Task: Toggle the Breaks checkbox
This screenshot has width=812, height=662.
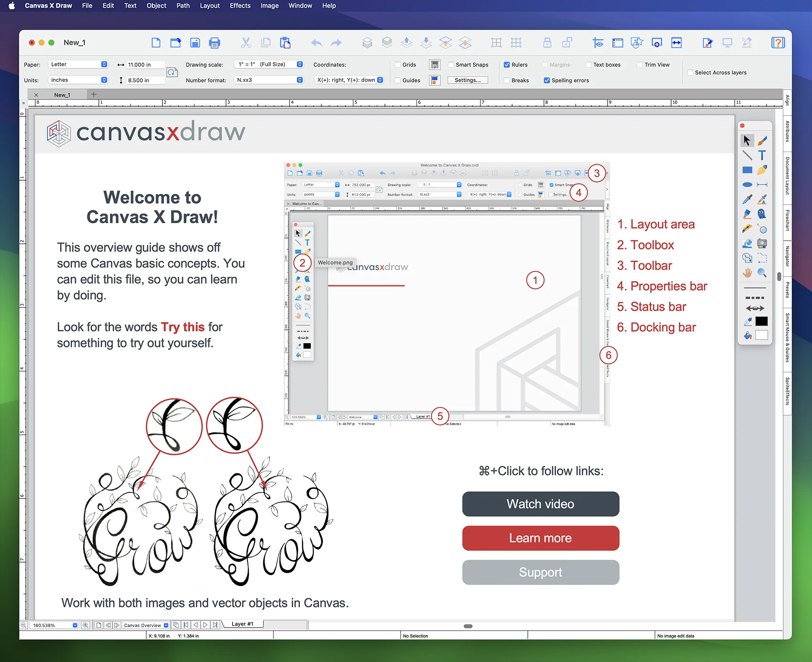Action: [x=507, y=80]
